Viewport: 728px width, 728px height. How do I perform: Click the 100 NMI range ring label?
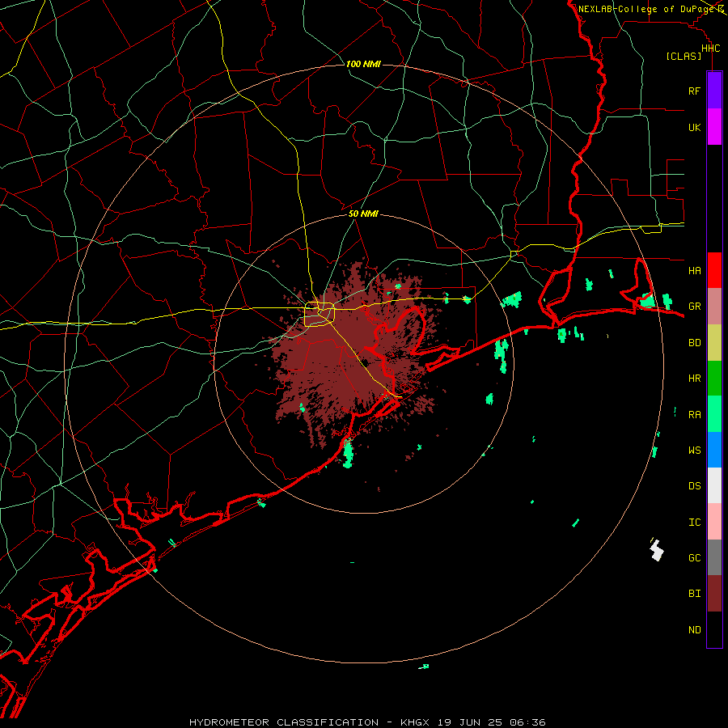click(363, 64)
